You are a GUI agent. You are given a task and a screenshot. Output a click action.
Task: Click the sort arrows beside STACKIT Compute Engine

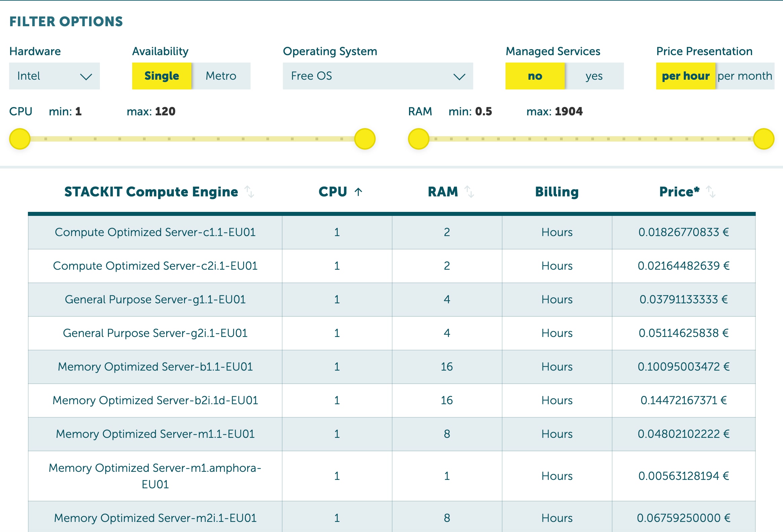coord(249,192)
